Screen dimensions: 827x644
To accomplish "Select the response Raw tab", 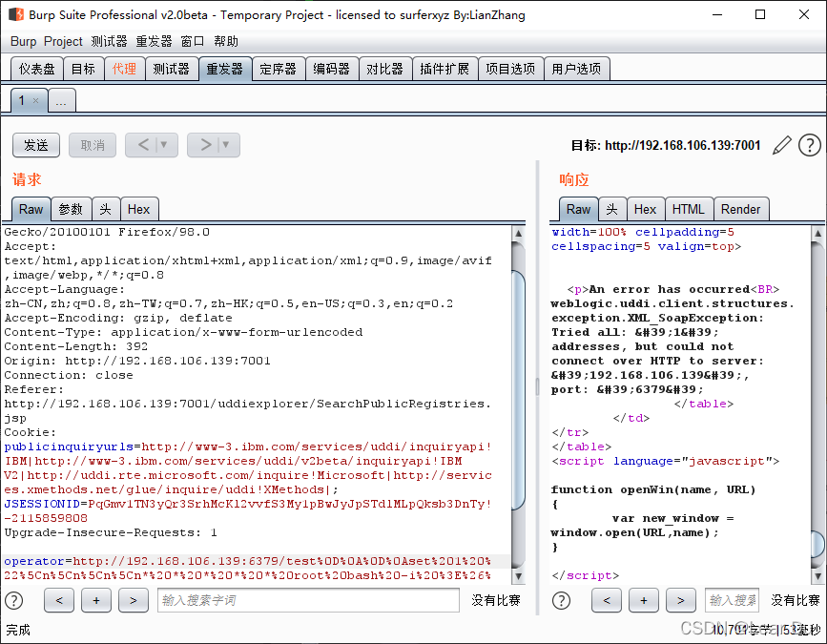I will (579, 209).
